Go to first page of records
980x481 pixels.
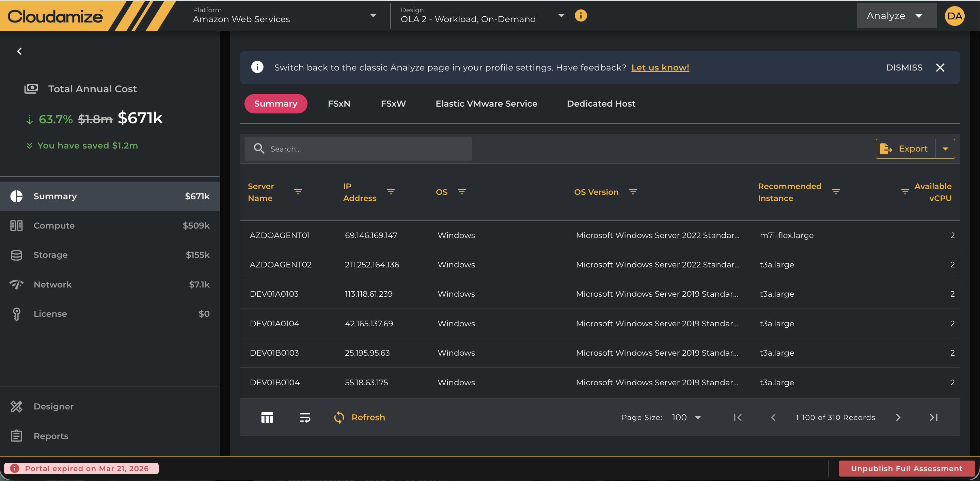[x=738, y=417]
